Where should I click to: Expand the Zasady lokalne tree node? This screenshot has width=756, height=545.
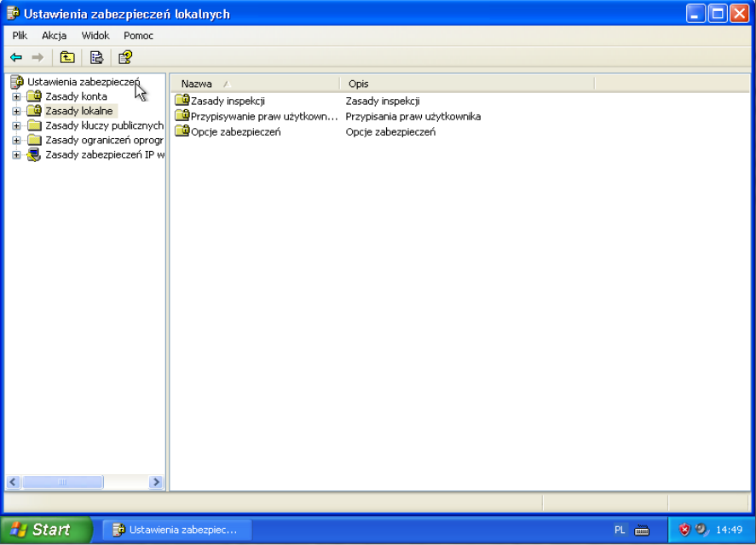pyautogui.click(x=16, y=111)
